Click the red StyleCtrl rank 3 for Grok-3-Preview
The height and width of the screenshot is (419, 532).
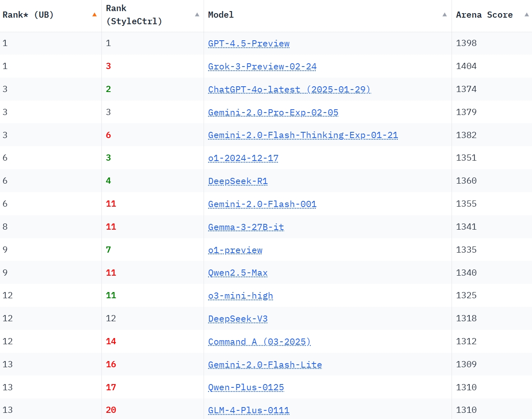click(108, 66)
